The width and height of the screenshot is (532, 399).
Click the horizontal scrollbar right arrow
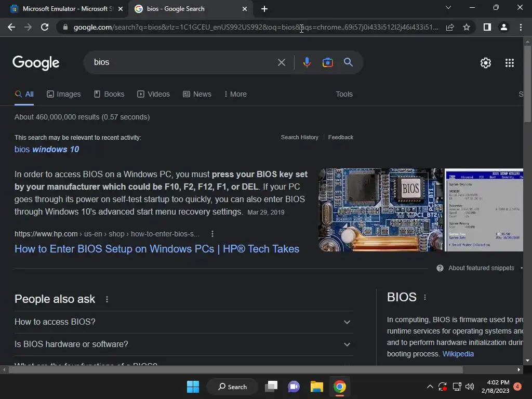point(519,369)
